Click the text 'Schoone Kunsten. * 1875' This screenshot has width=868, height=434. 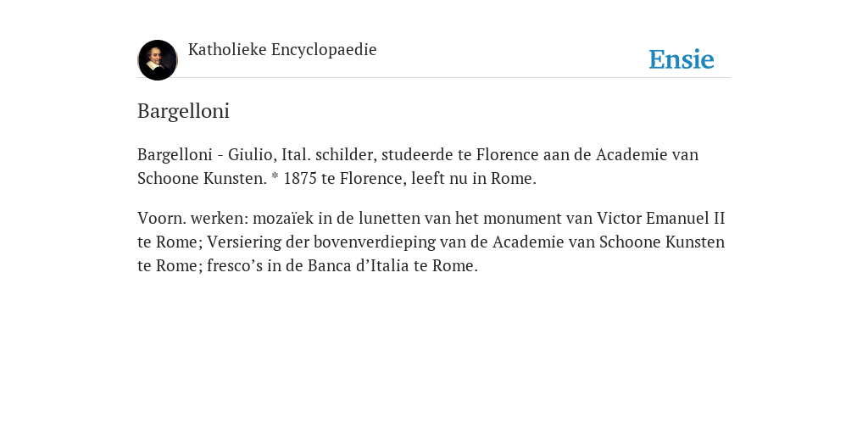point(227,178)
